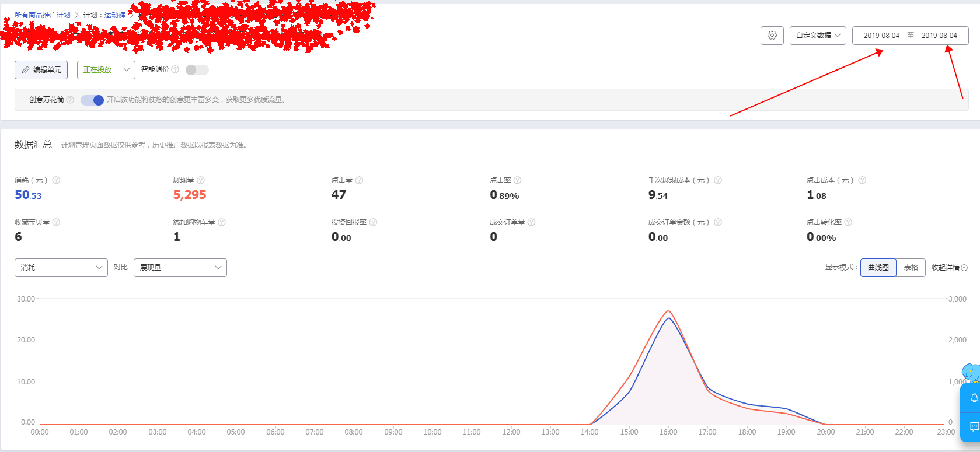Click the blue mascot assistant icon
Screen dimensions: 980x452
pos(971,373)
